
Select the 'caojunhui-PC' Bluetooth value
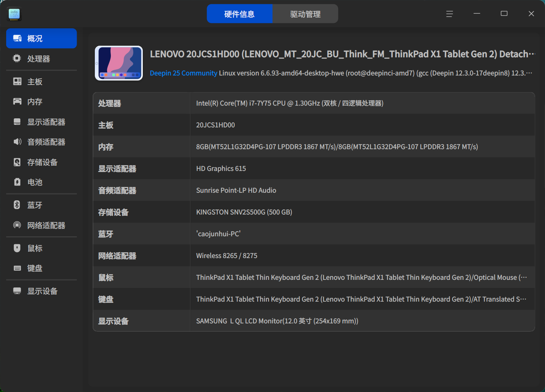(218, 234)
